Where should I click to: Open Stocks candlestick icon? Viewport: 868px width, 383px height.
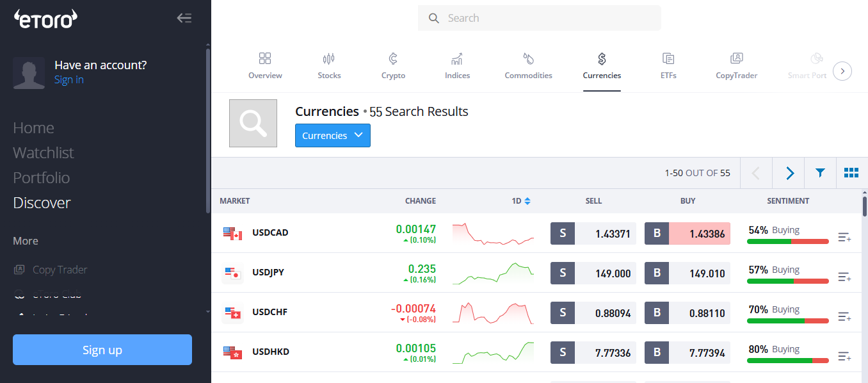pyautogui.click(x=329, y=59)
